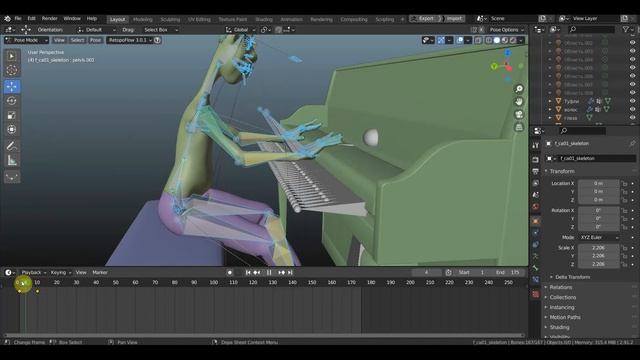Image resolution: width=640 pixels, height=360 pixels.
Task: Hide the Туфли object in outliner
Action: pos(632,101)
